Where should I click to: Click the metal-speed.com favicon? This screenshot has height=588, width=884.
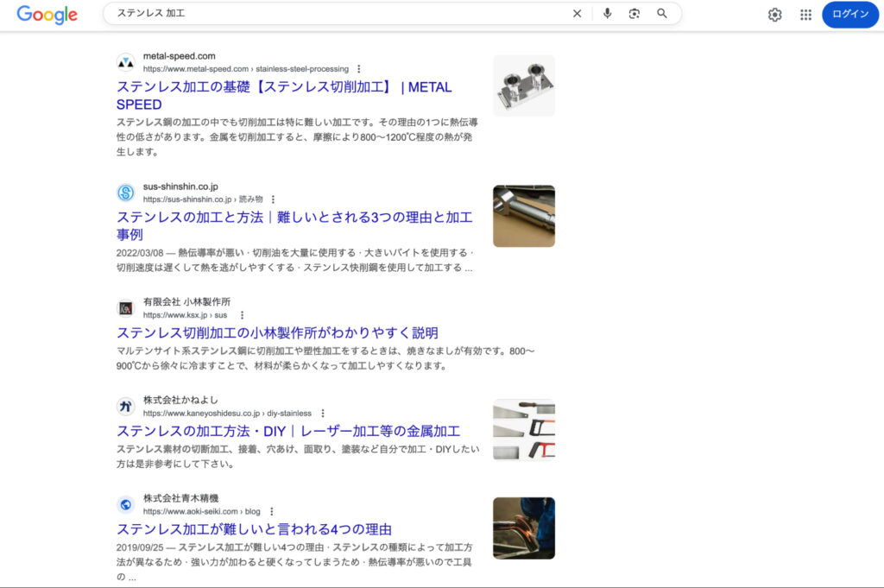tap(126, 62)
